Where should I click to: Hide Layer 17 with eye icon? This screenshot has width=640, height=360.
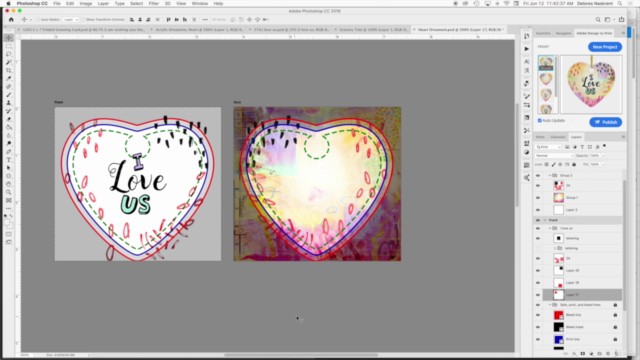pos(538,295)
